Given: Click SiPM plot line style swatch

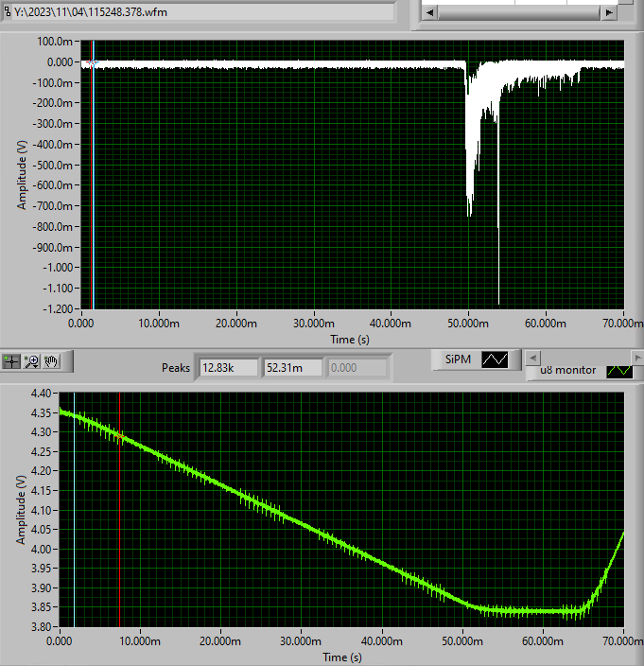Looking at the screenshot, I should coord(495,359).
